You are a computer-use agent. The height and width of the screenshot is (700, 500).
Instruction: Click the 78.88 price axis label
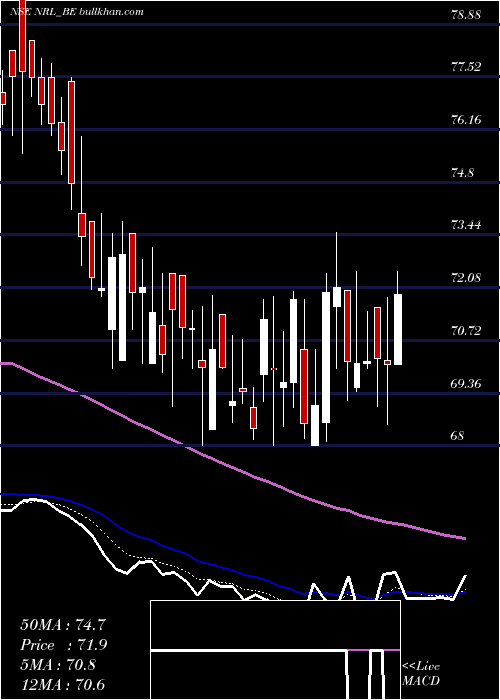coord(466,15)
